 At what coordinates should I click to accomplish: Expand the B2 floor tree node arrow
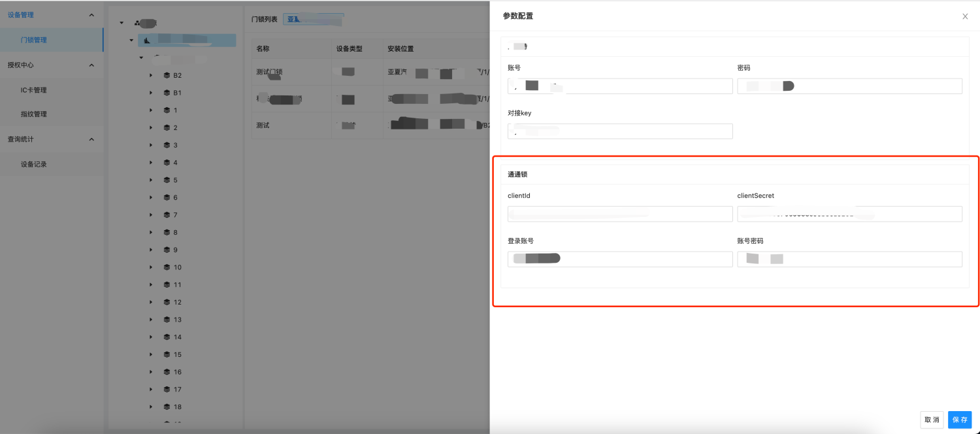pyautogui.click(x=151, y=76)
